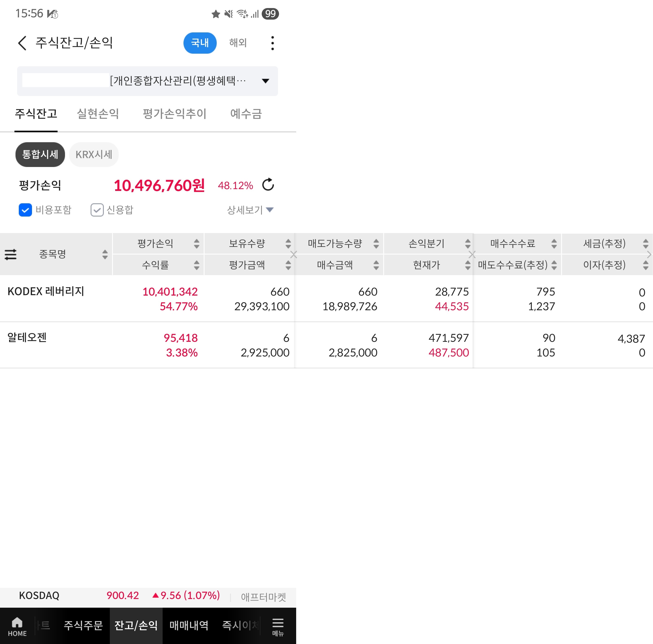The image size is (653, 644).
Task: Sort by 보유수량 column arrows
Action: pyautogui.click(x=288, y=243)
